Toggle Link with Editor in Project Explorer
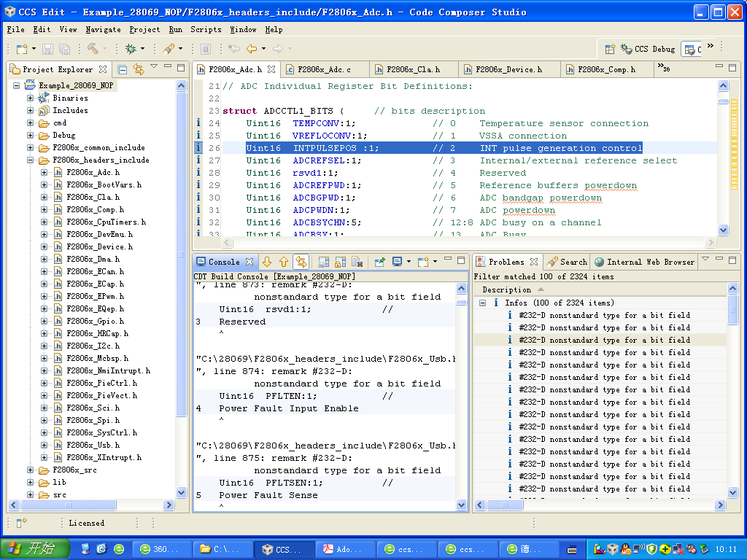Viewport: 747px width, 560px height. (138, 69)
